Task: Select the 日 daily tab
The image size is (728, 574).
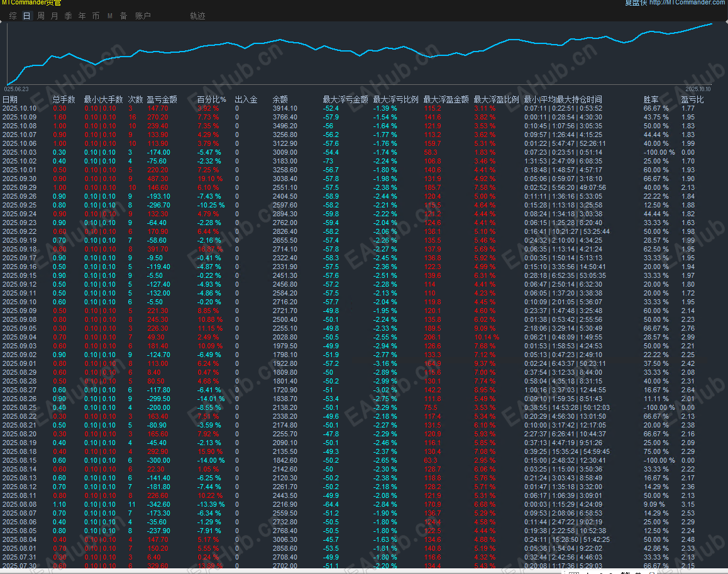Action: pos(26,16)
